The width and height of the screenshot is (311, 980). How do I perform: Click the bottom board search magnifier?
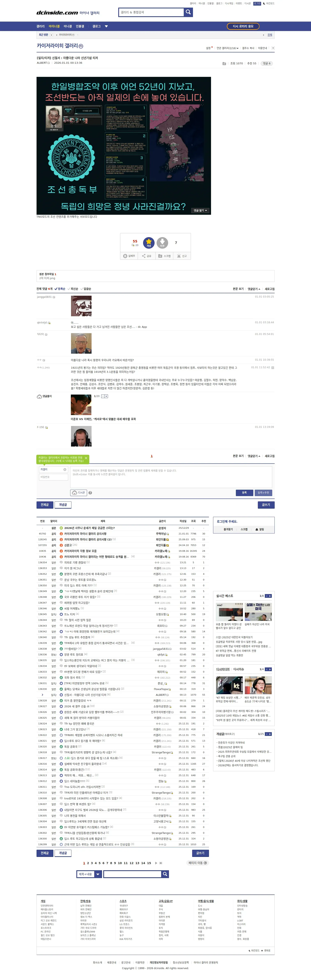coord(165,874)
